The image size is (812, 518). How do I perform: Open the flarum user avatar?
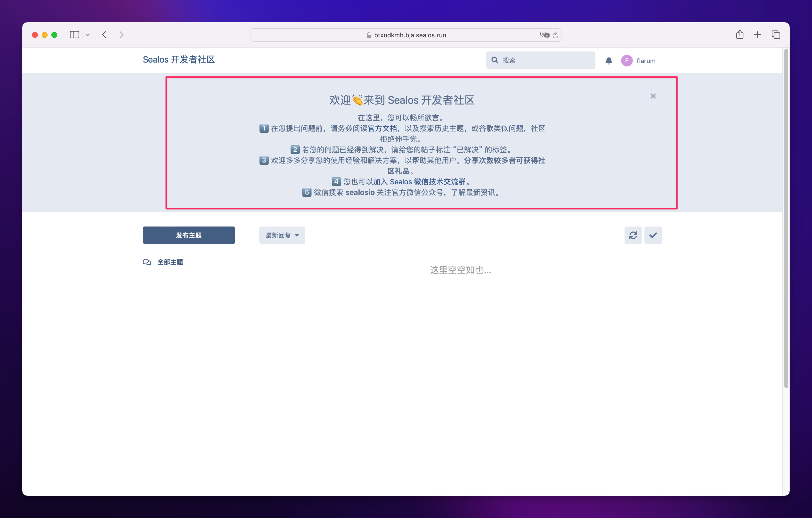click(x=626, y=61)
